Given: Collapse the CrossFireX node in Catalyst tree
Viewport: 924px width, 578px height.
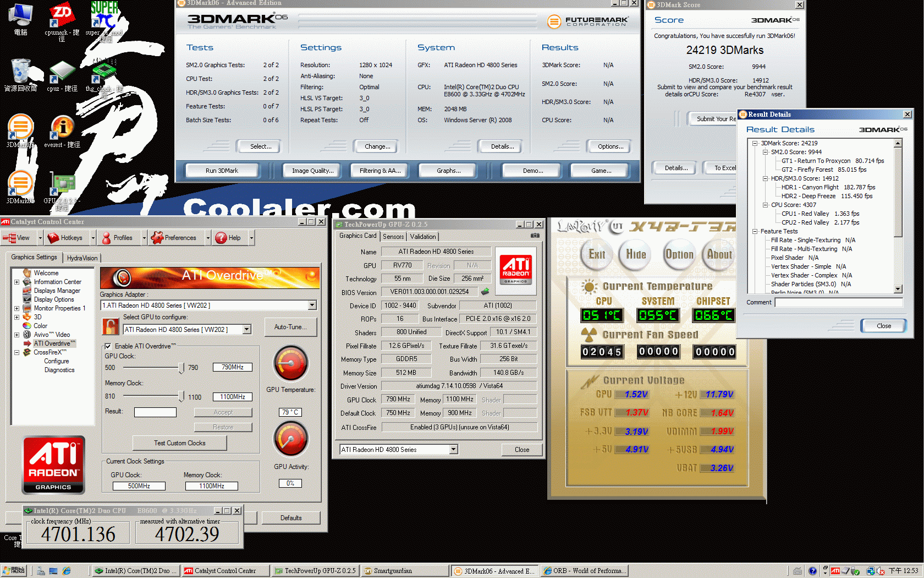Looking at the screenshot, I should 16,352.
